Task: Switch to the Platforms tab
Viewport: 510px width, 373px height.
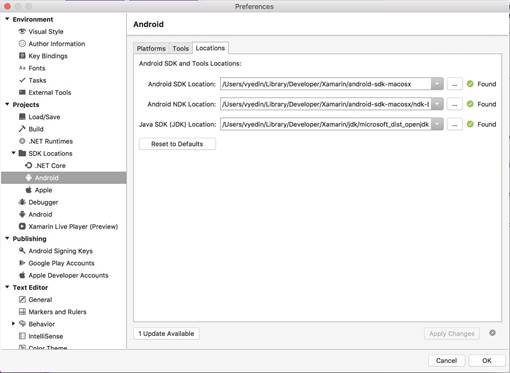Action: (151, 48)
